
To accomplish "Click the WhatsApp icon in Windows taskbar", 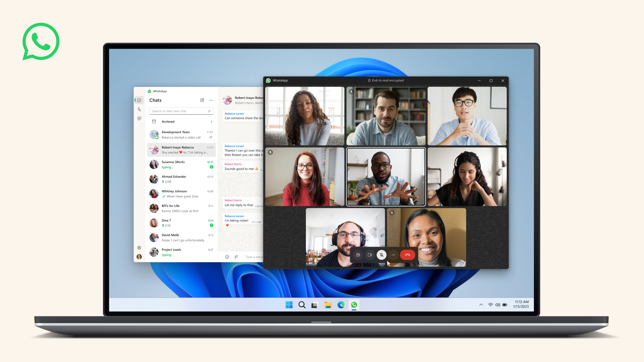I will tap(354, 305).
